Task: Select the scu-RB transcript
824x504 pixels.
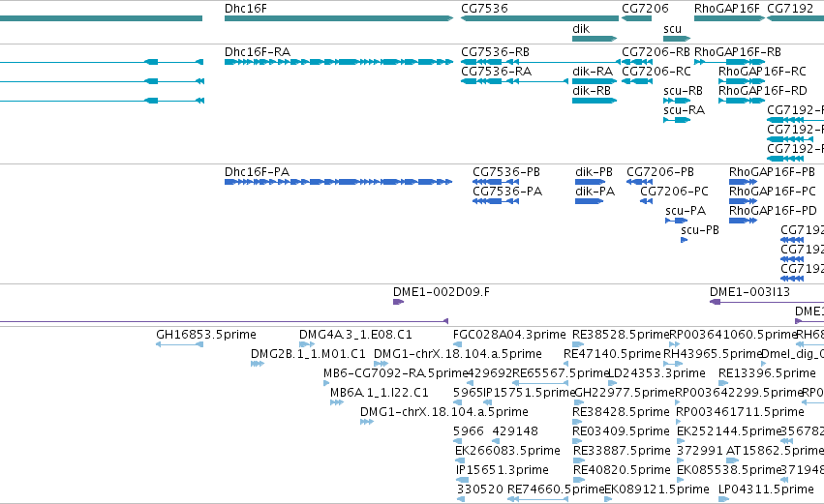Action: pyautogui.click(x=677, y=101)
